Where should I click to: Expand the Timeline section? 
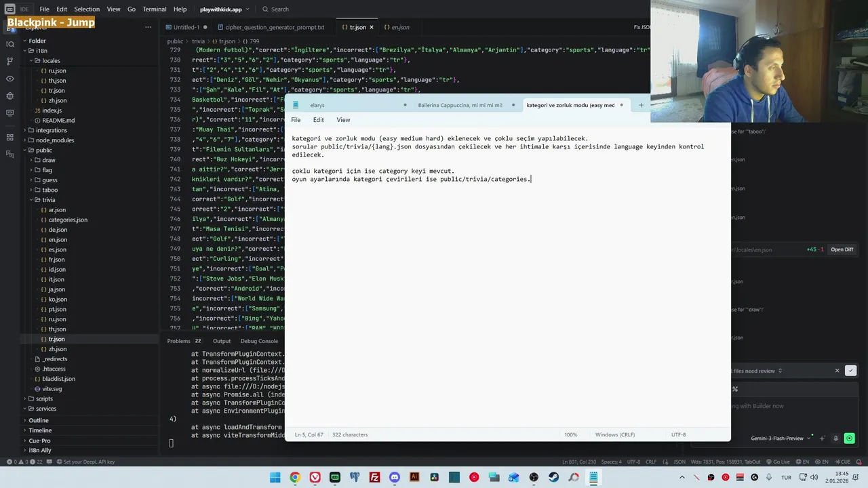(40, 430)
